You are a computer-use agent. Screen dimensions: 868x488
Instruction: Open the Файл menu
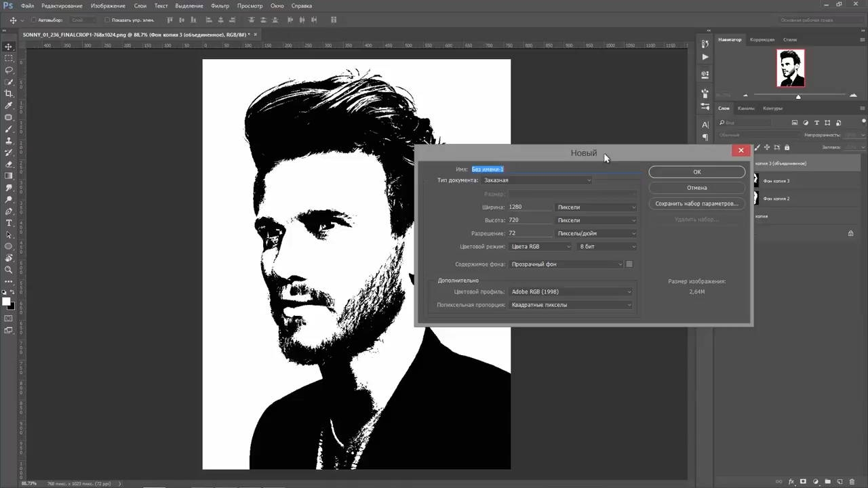click(27, 6)
